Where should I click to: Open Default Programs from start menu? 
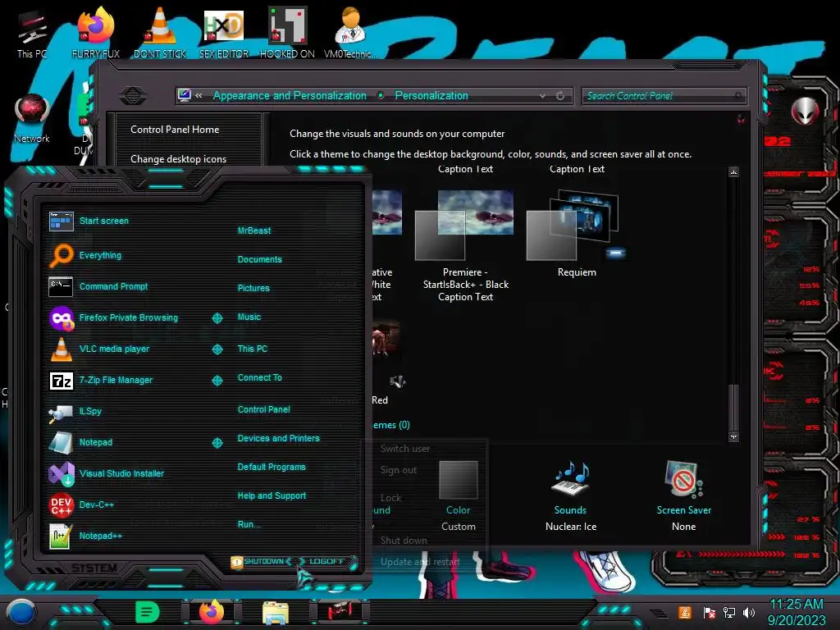coord(271,467)
